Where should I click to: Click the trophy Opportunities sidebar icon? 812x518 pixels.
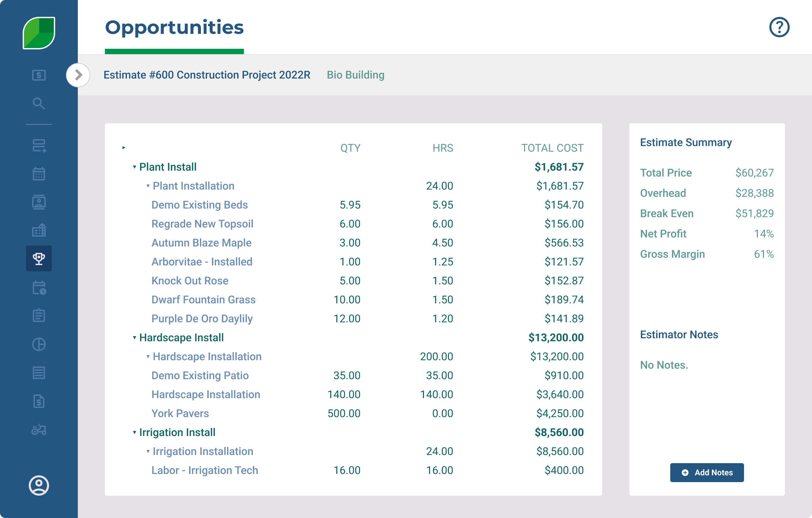click(x=39, y=259)
